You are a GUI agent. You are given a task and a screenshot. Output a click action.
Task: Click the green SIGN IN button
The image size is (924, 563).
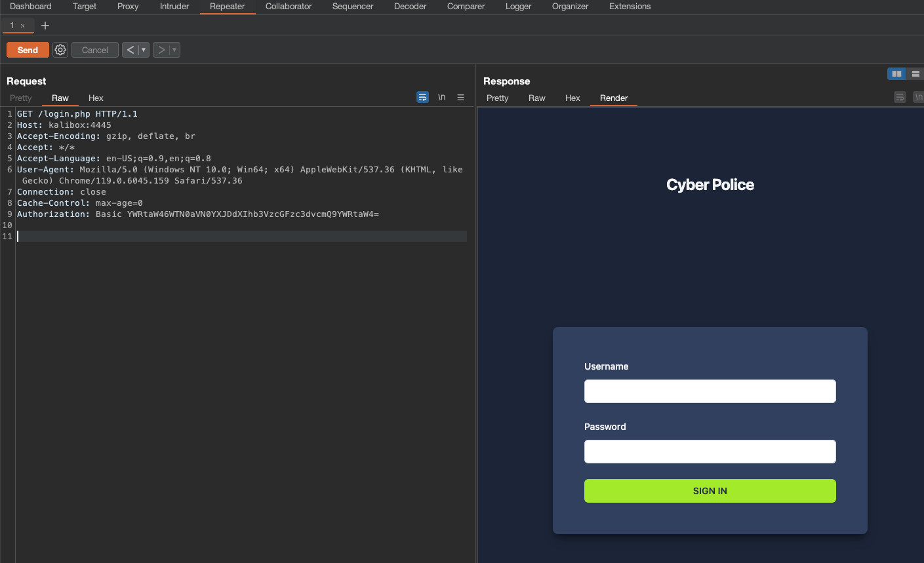pos(710,491)
